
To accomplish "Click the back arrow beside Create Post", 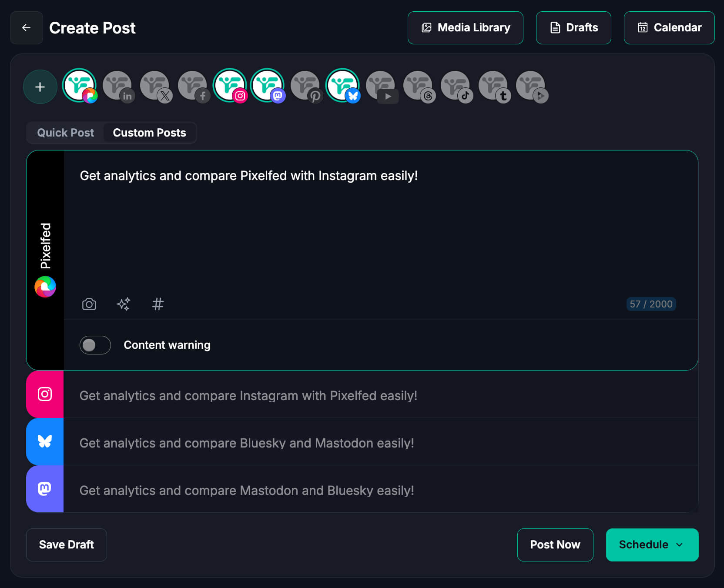I will coord(27,28).
